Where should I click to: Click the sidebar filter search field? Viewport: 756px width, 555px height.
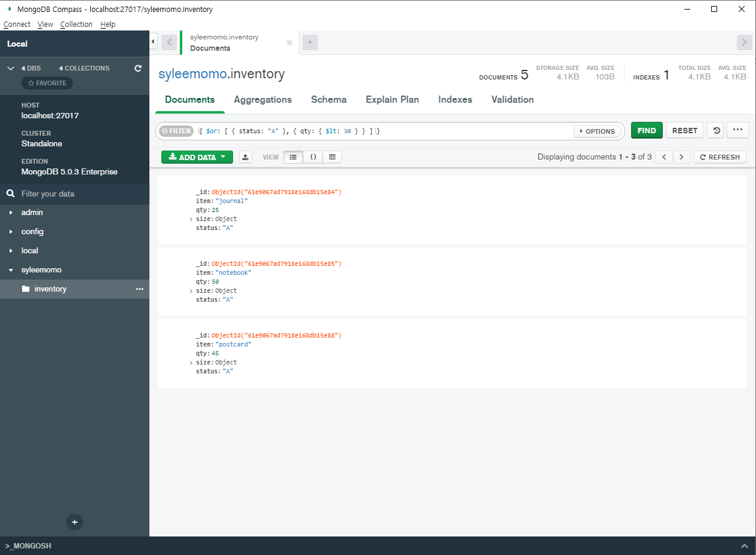pyautogui.click(x=75, y=194)
